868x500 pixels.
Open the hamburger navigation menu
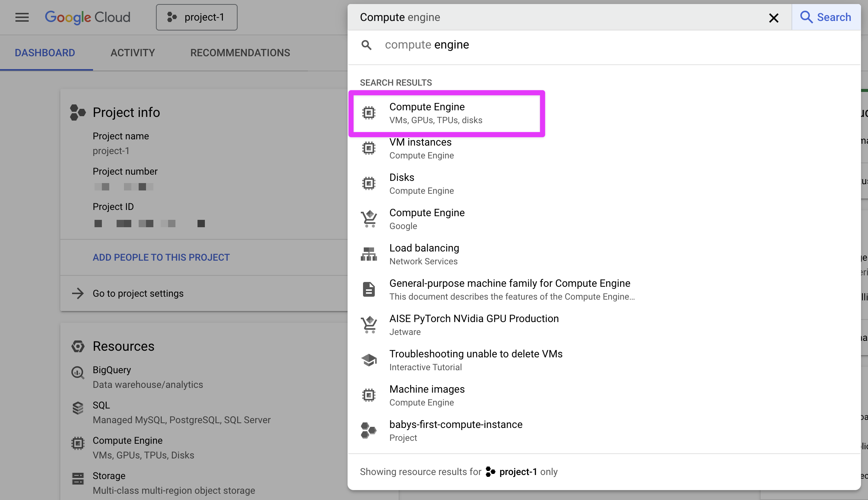[22, 17]
